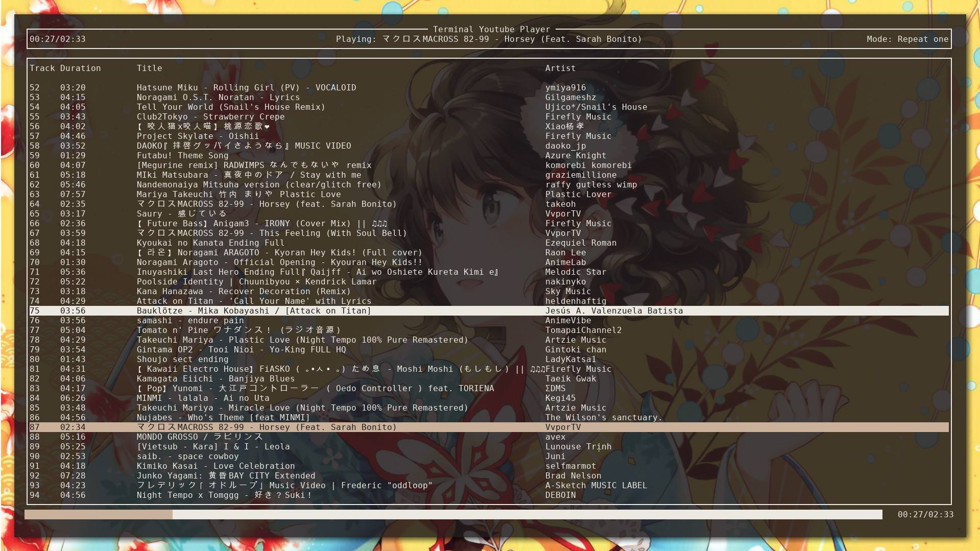Select highlighted track 75 Bauklötze
Screen dimensions: 980x551
(253, 311)
